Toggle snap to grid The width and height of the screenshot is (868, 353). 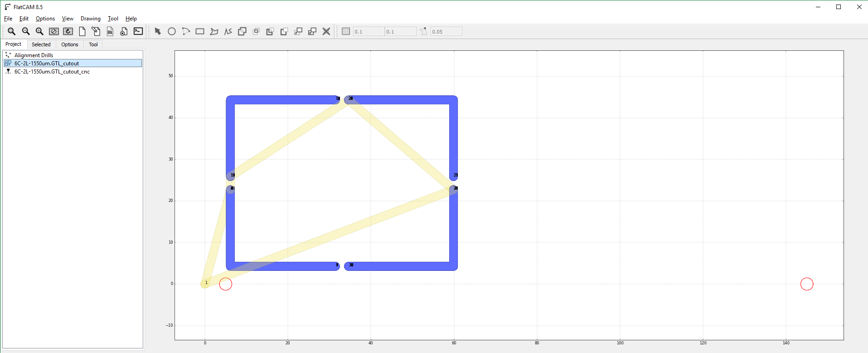pyautogui.click(x=346, y=31)
